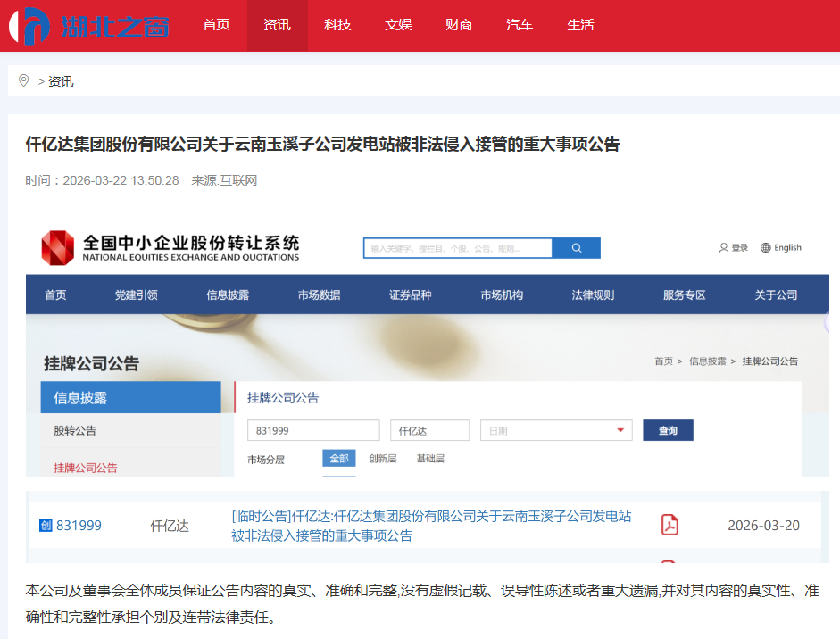Click the NEEQ red cube logo
840x639 pixels.
pyautogui.click(x=58, y=248)
